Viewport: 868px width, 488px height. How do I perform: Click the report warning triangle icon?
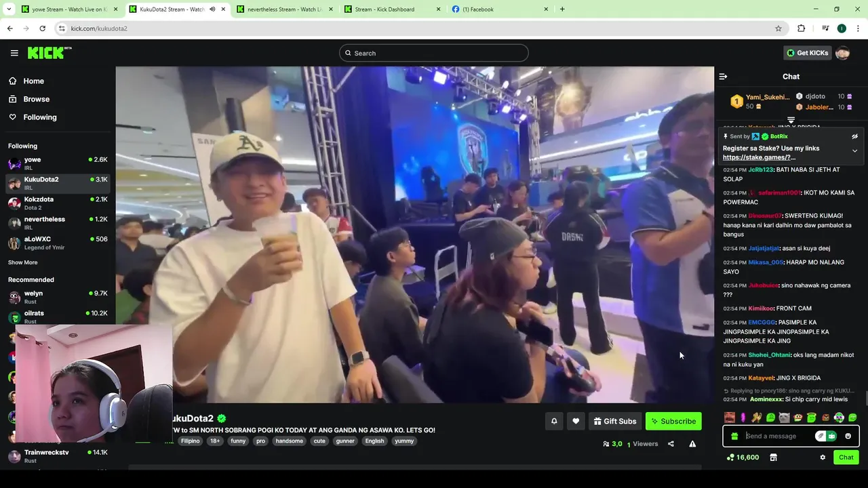point(692,444)
